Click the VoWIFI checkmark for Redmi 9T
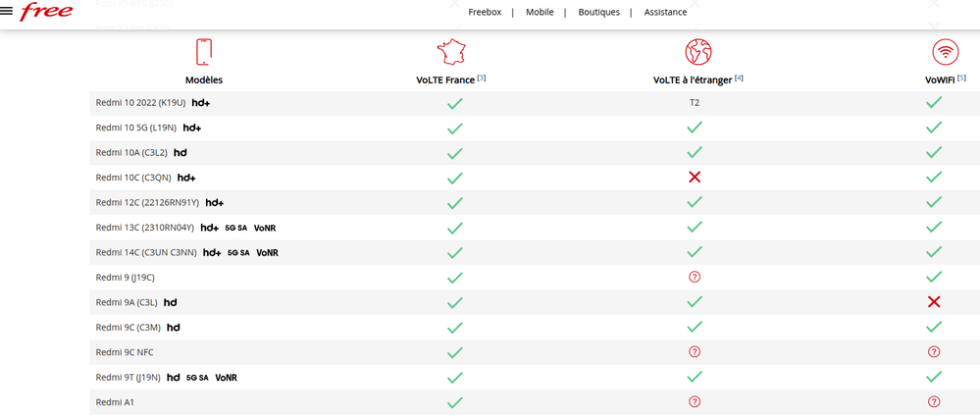 [934, 378]
